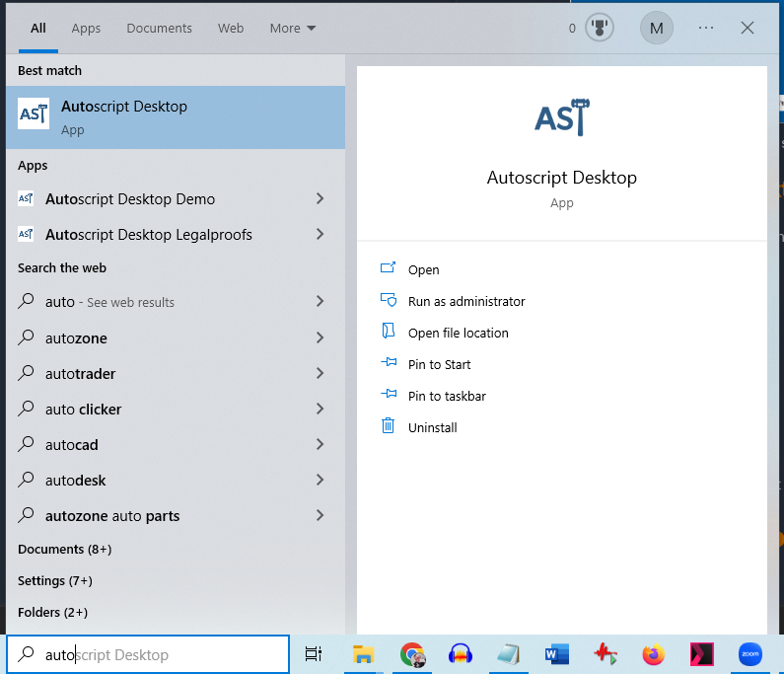This screenshot has width=784, height=674.
Task: Show Folders (2+) results
Action: click(52, 612)
